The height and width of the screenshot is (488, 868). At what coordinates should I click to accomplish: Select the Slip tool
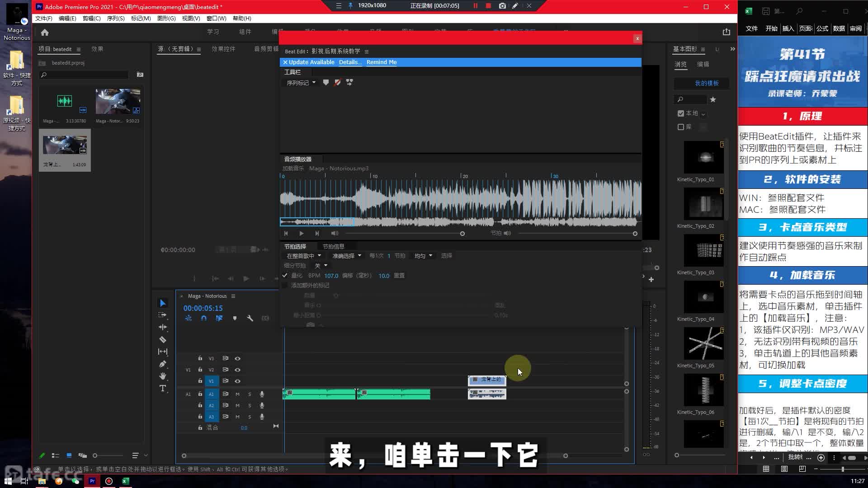(x=163, y=352)
